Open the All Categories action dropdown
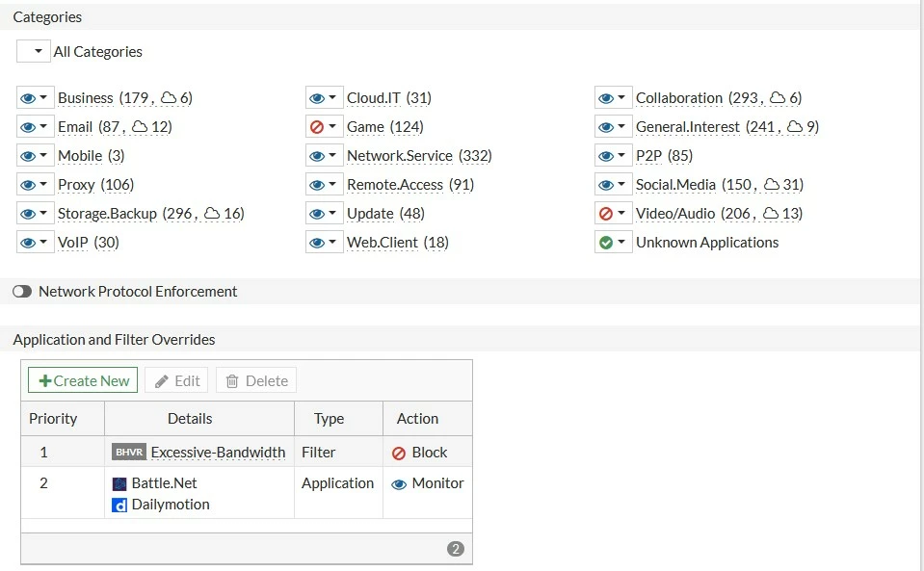This screenshot has height=571, width=924. tap(34, 51)
